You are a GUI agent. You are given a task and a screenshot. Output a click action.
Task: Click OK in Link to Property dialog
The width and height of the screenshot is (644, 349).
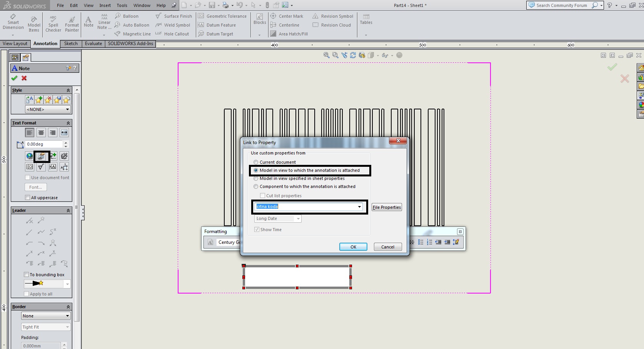click(353, 247)
